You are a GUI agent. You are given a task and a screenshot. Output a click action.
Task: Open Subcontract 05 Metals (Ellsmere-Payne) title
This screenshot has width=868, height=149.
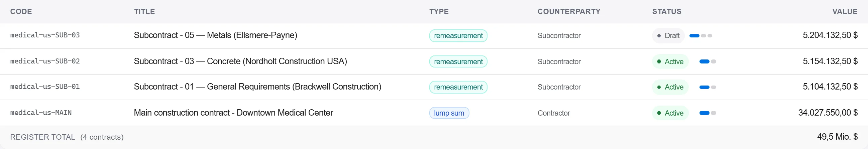[x=215, y=35]
